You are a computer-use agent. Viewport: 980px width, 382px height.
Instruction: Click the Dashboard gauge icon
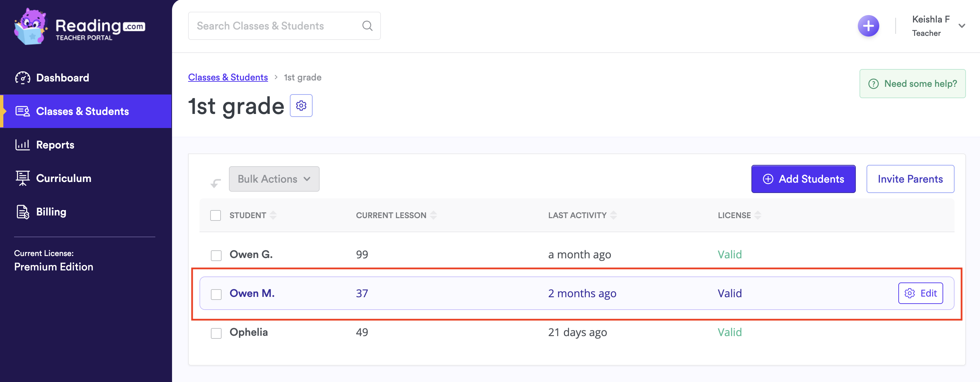tap(22, 78)
